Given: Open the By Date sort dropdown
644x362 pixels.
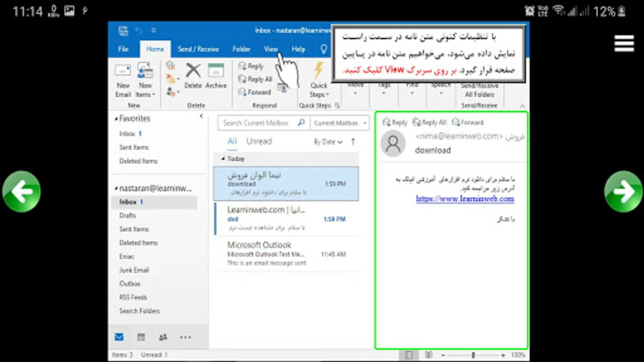Looking at the screenshot, I should click(x=328, y=142).
